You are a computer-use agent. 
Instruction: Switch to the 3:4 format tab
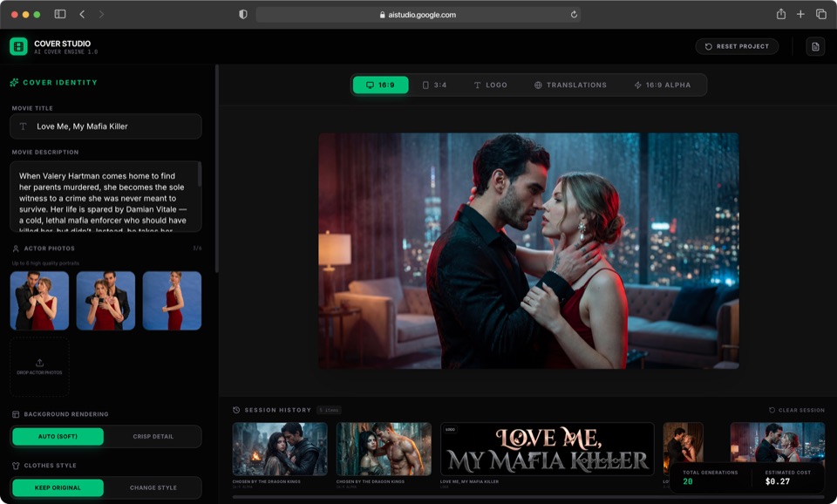pos(434,85)
